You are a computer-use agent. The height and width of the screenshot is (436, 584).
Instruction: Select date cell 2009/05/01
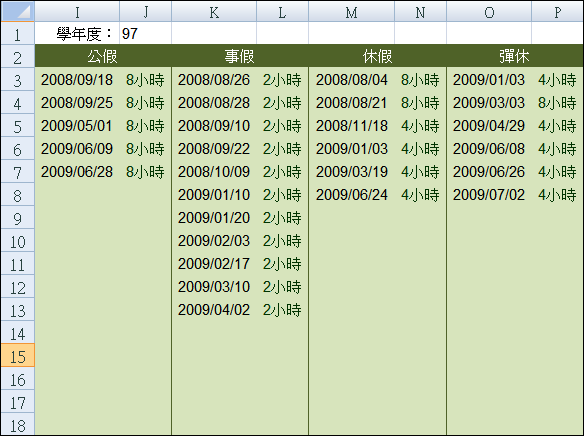pyautogui.click(x=77, y=126)
